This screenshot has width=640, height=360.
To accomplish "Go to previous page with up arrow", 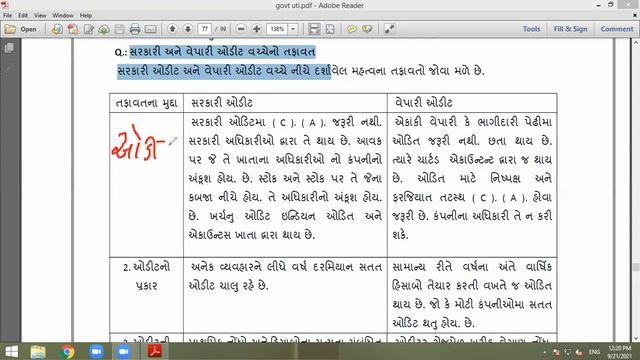I will (172, 29).
